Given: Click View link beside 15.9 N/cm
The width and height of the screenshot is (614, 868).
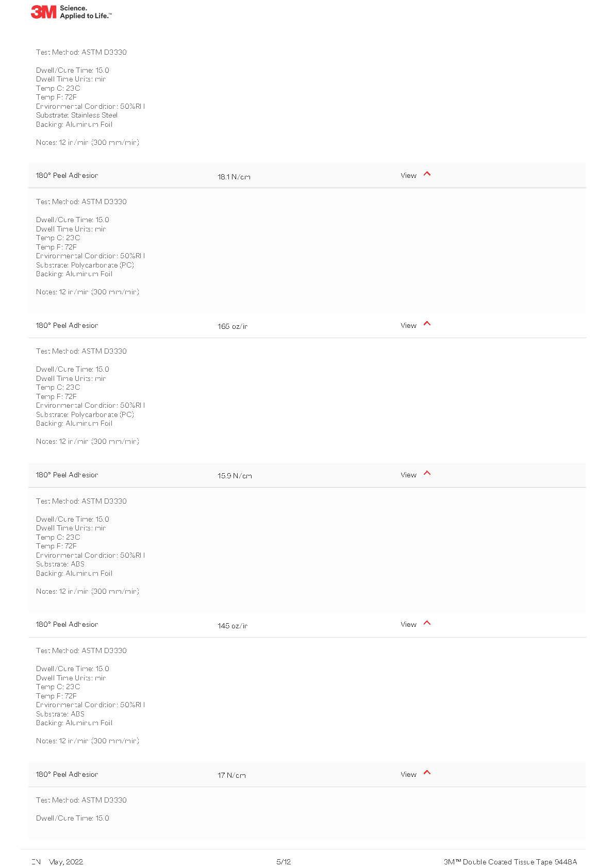Looking at the screenshot, I should [x=408, y=475].
